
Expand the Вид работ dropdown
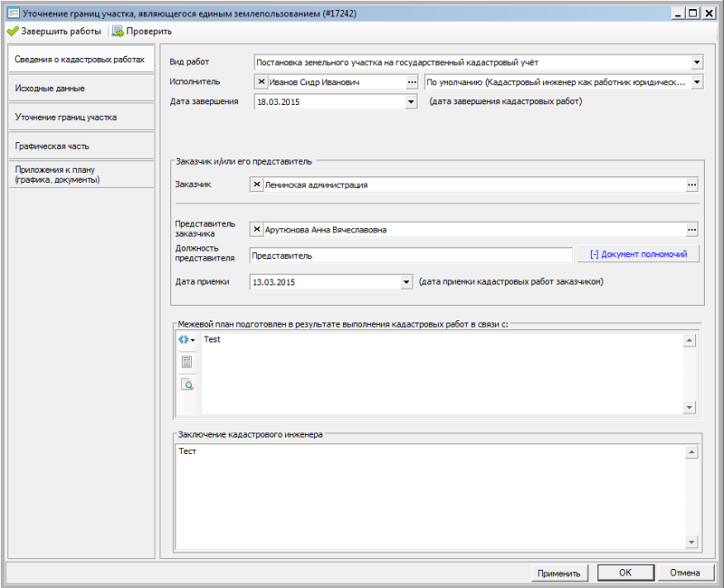[x=697, y=62]
